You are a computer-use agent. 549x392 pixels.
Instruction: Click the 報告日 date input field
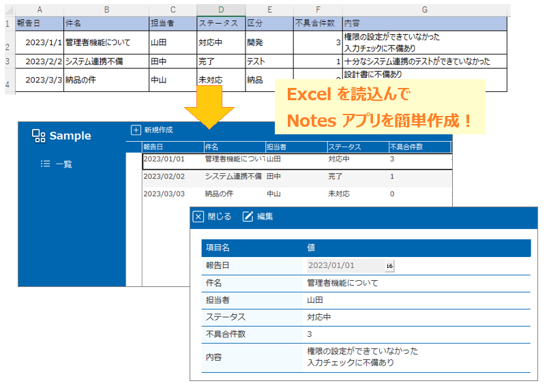pyautogui.click(x=346, y=266)
